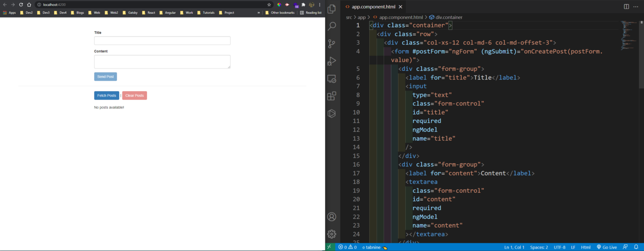Change indentation via Spaces: 2

pos(539,247)
